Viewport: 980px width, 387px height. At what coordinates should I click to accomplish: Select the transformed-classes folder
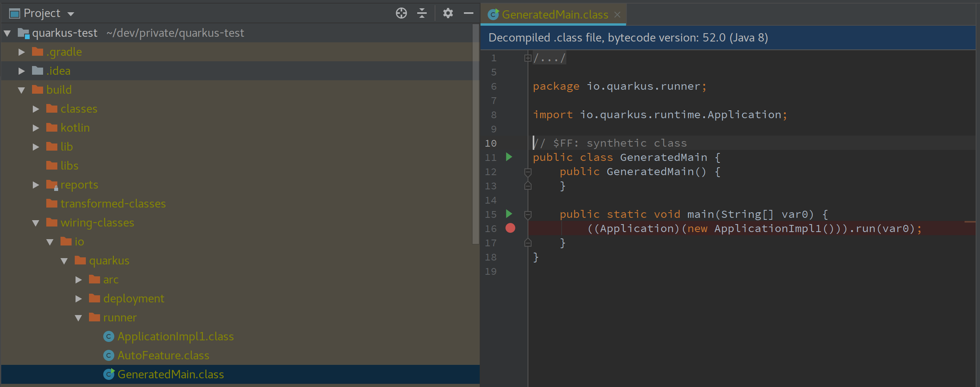[113, 204]
